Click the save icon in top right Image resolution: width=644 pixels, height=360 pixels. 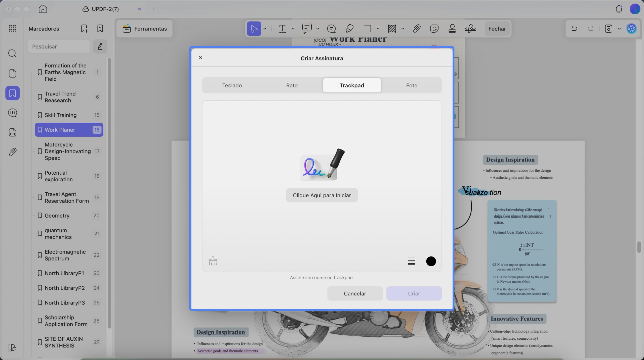click(609, 29)
